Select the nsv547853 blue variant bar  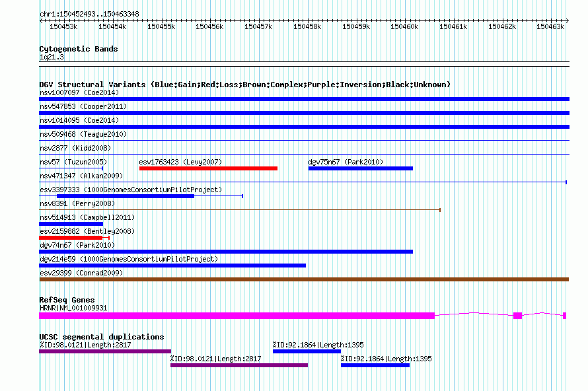point(304,113)
